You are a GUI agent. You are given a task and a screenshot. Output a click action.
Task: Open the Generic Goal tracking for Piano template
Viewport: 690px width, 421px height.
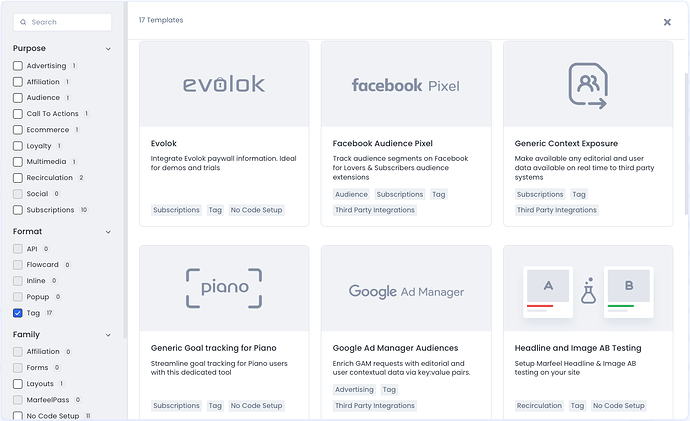coord(213,348)
